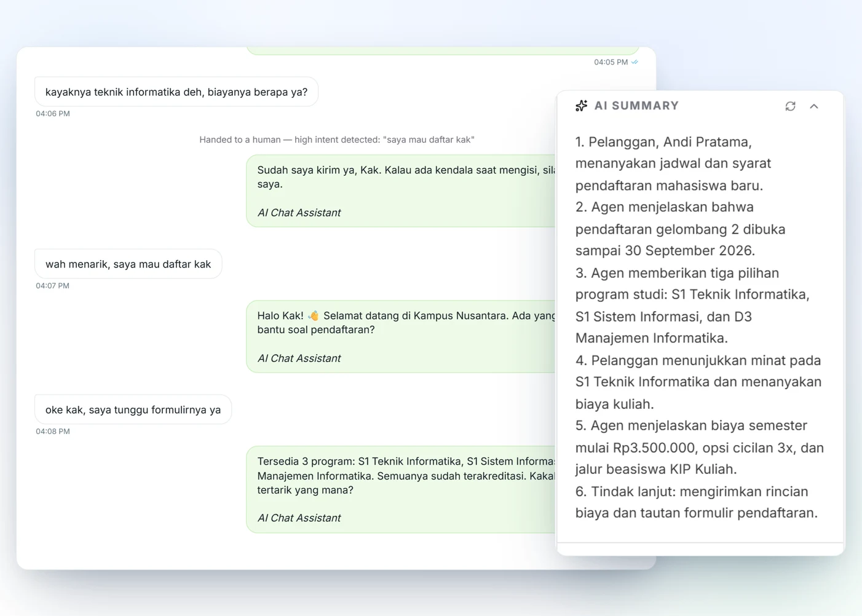The height and width of the screenshot is (616, 862).
Task: Click the 04:05 PM timestamp
Action: tap(611, 62)
